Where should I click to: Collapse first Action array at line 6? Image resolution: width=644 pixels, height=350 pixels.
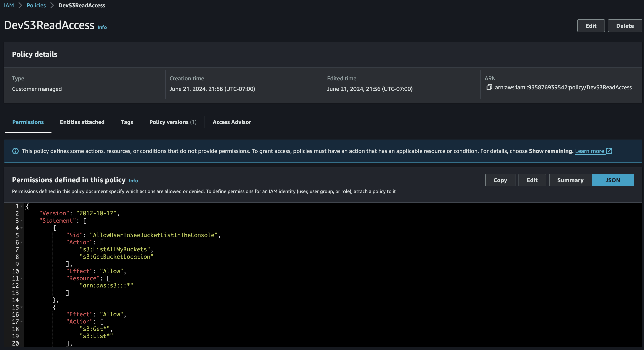click(x=22, y=242)
